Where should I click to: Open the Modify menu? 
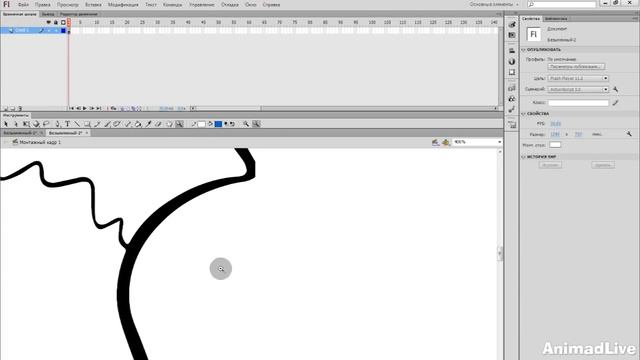coord(123,5)
